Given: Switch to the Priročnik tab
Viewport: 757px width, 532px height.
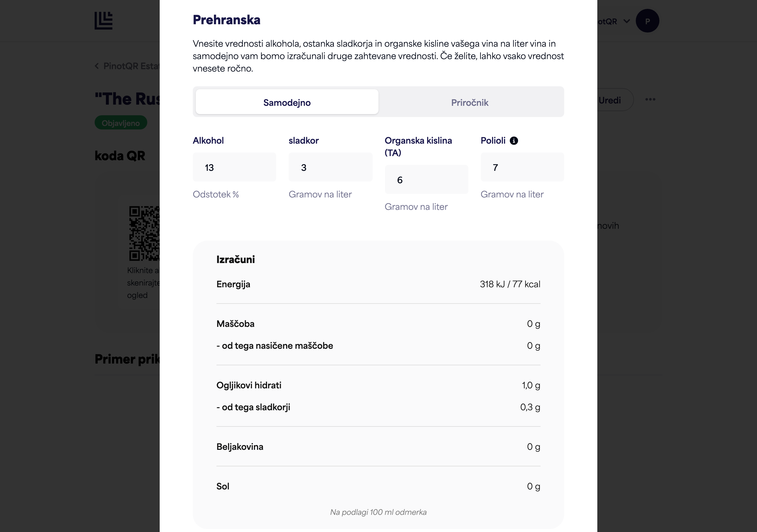Looking at the screenshot, I should point(470,102).
